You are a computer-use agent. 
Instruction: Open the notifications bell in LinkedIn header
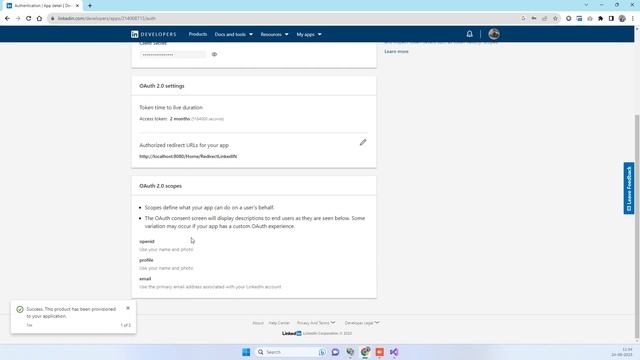click(469, 34)
